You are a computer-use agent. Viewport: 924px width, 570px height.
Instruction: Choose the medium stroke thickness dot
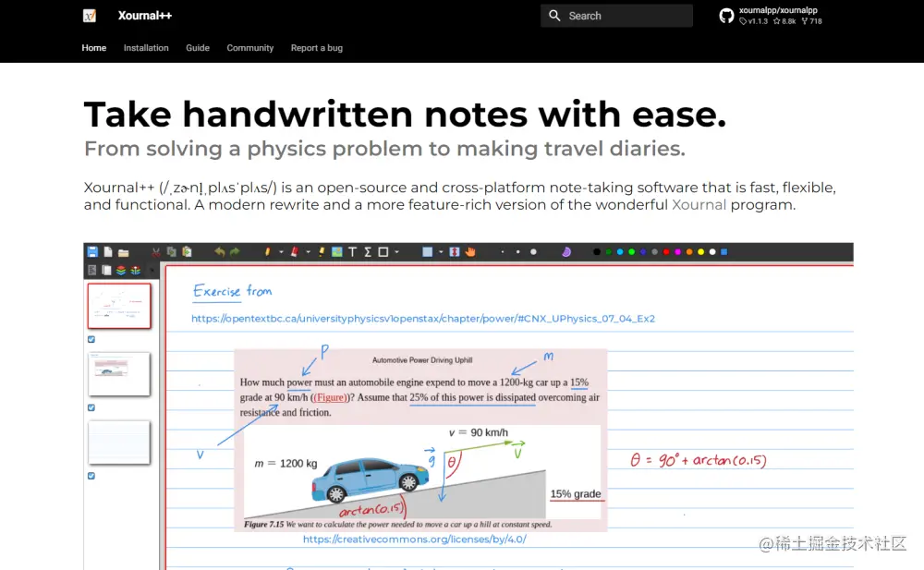(518, 251)
